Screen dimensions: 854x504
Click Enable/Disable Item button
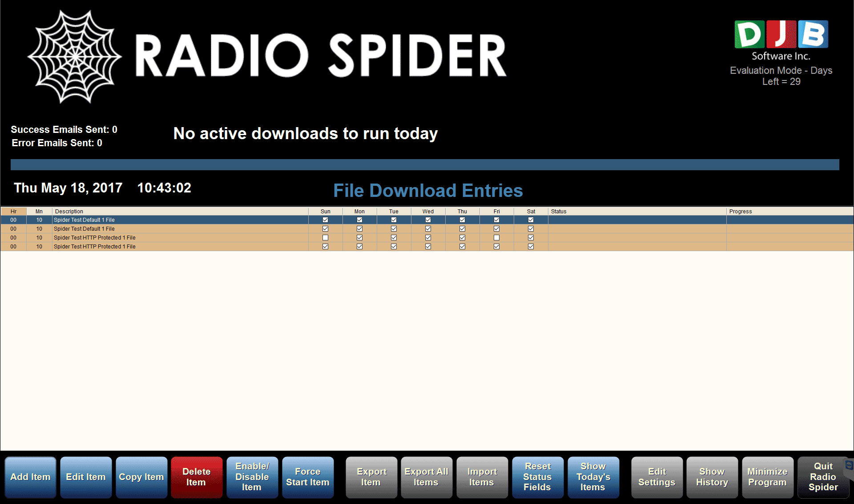pos(250,477)
